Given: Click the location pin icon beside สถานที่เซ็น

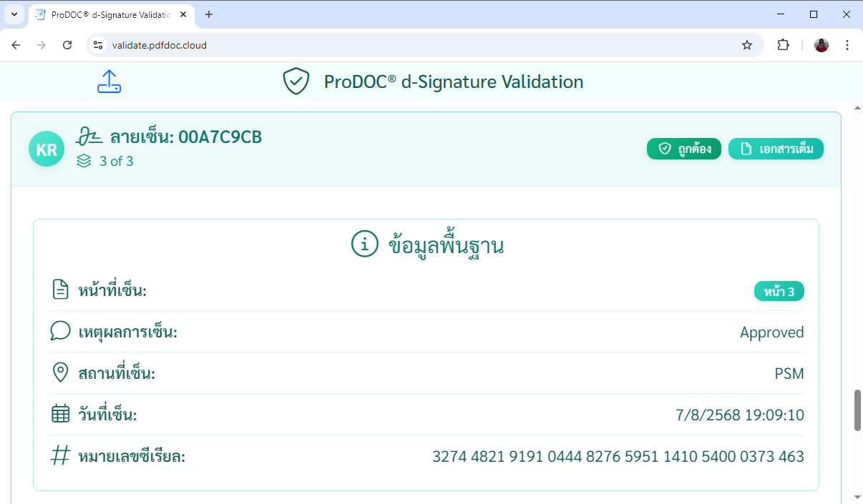Looking at the screenshot, I should [x=61, y=372].
